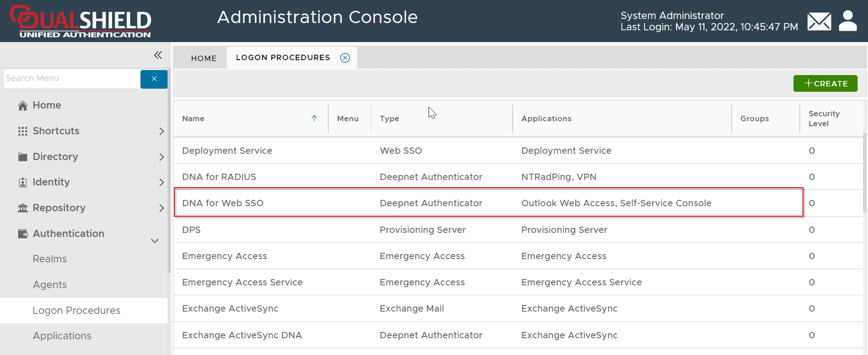The width and height of the screenshot is (868, 355).
Task: Close the Logon Procedures tab
Action: point(345,58)
